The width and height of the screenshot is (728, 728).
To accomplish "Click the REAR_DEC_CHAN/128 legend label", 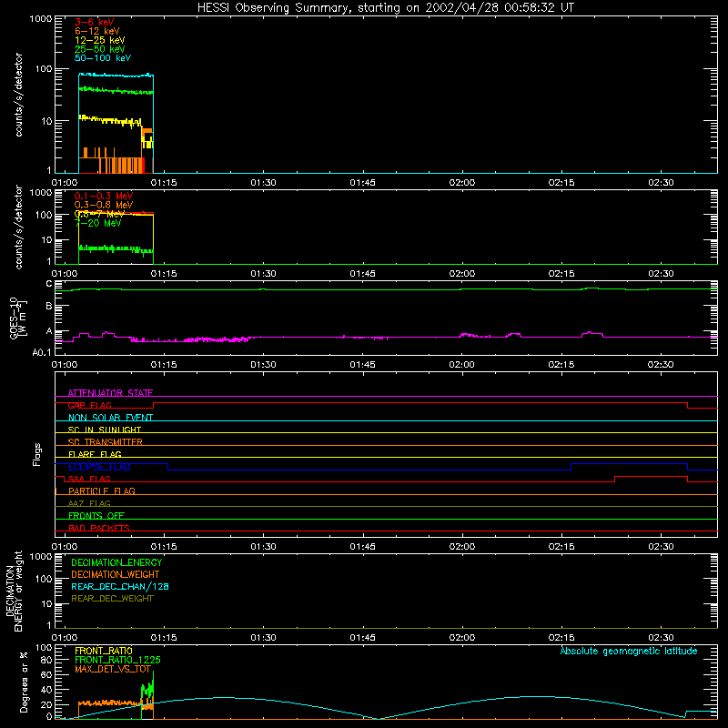I will point(120,586).
